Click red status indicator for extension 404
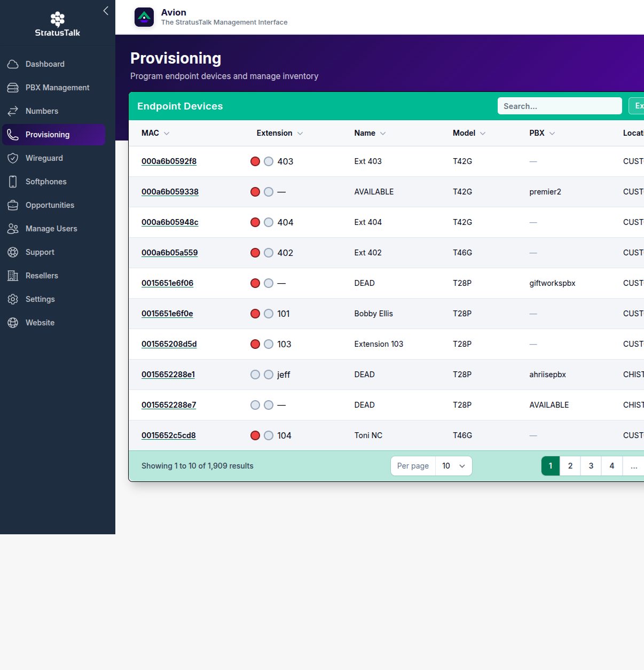This screenshot has height=670, width=644. (255, 222)
